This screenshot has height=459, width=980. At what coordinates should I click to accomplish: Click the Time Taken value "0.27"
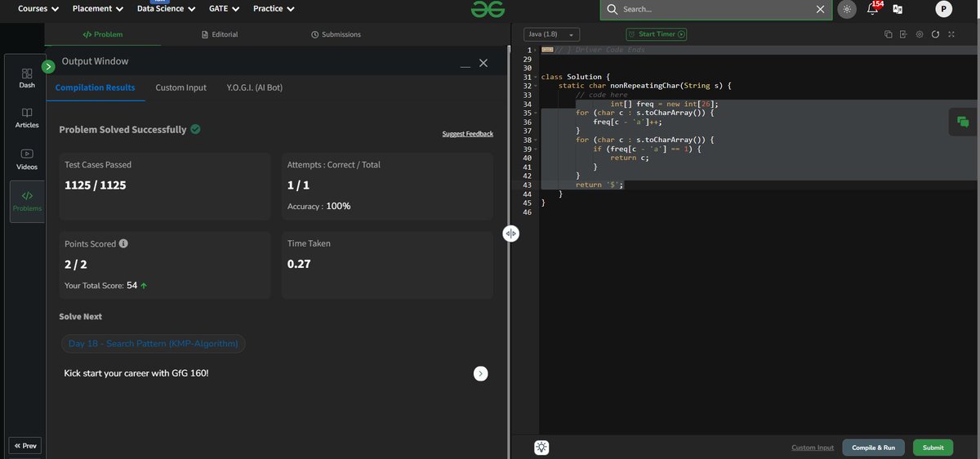point(299,264)
